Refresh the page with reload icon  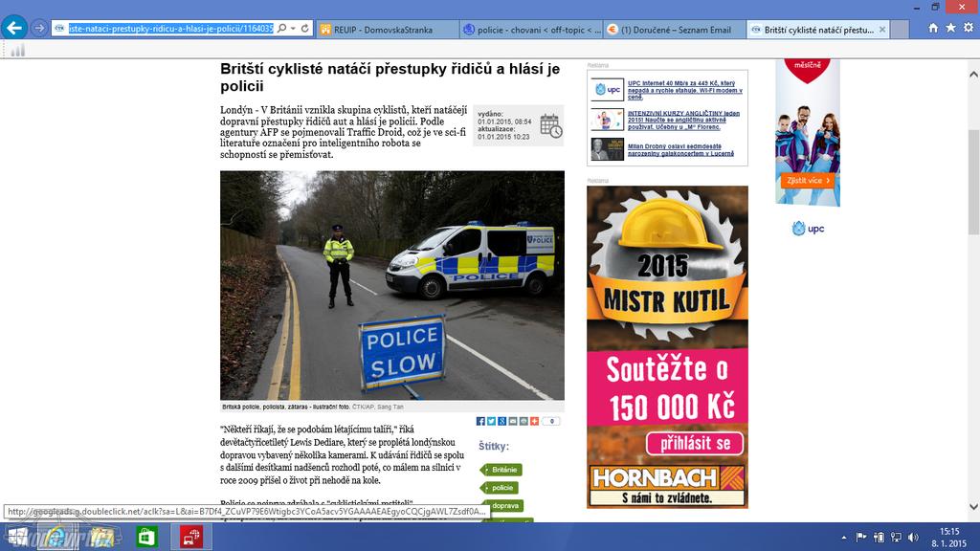tap(305, 28)
